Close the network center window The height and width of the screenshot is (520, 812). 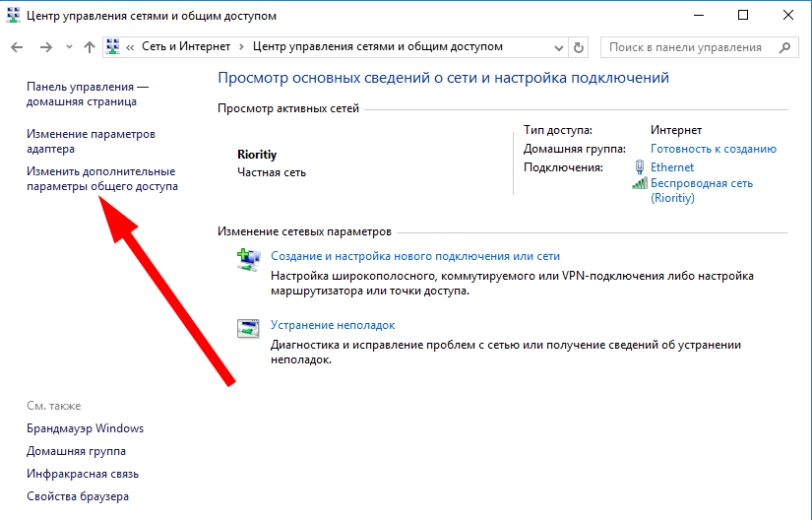788,15
